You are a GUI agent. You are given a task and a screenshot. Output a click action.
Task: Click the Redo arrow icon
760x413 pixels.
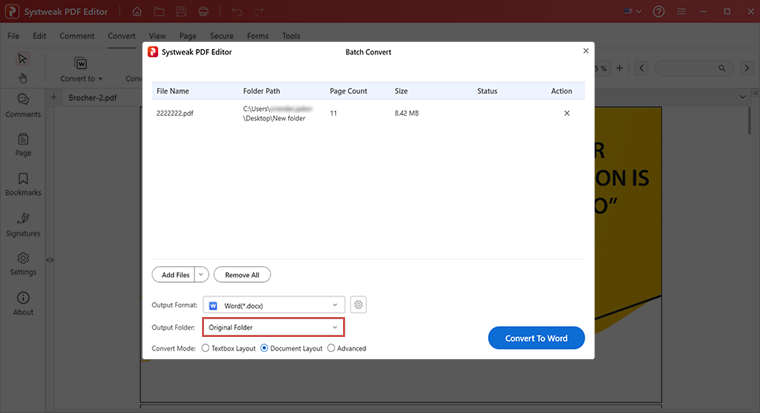click(259, 11)
